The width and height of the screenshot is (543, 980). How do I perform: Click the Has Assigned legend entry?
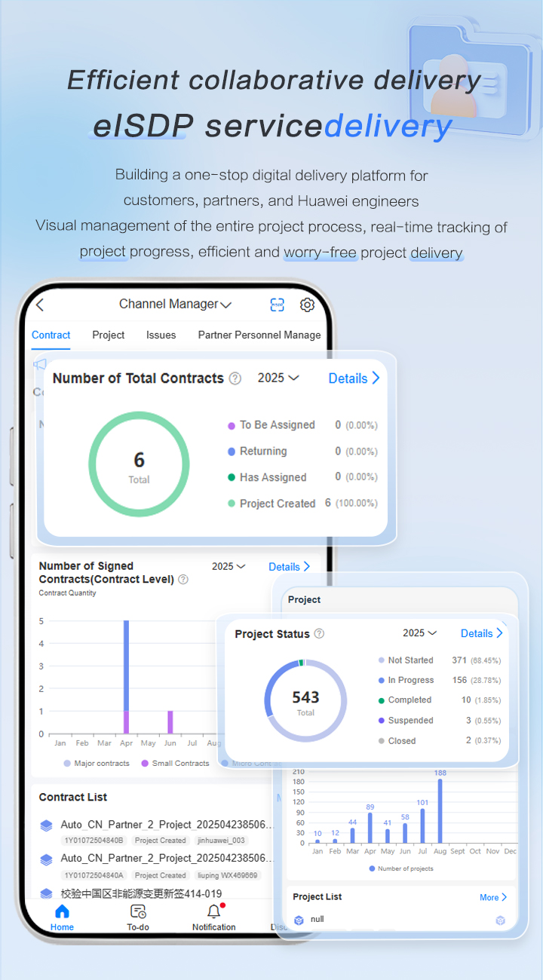point(302,477)
